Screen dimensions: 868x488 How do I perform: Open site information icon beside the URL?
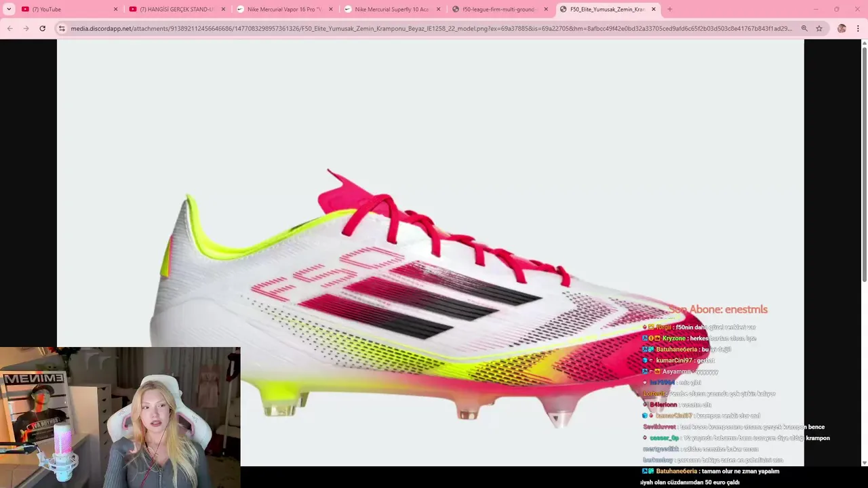(x=62, y=28)
